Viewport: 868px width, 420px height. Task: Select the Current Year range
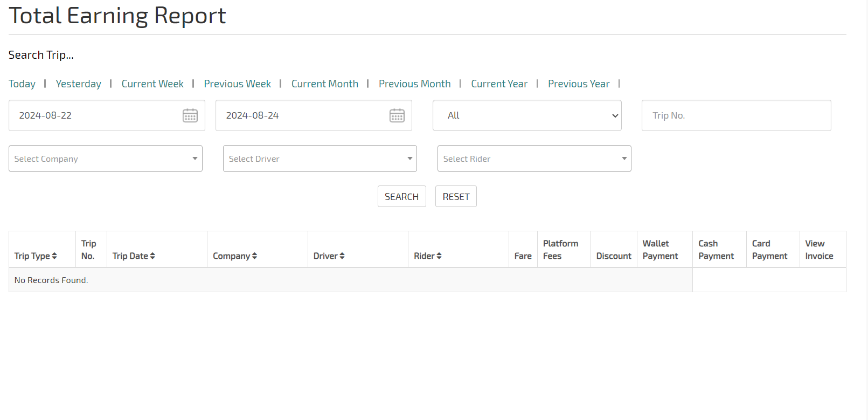point(499,84)
